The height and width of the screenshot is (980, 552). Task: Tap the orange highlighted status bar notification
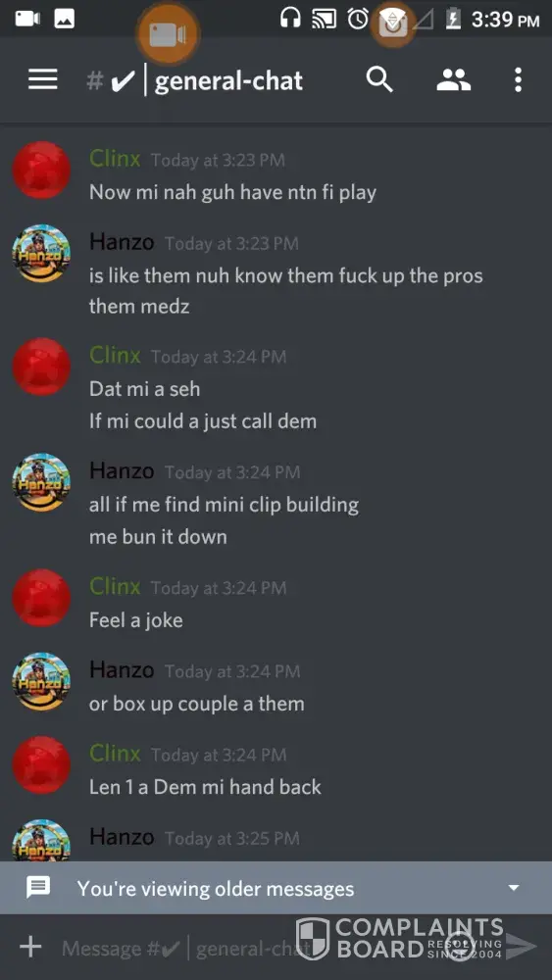coord(393,24)
